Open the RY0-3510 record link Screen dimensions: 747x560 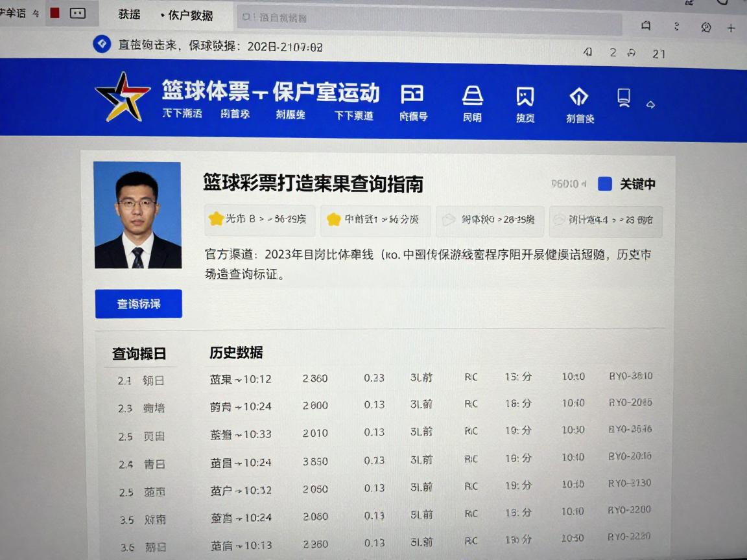[x=630, y=376]
